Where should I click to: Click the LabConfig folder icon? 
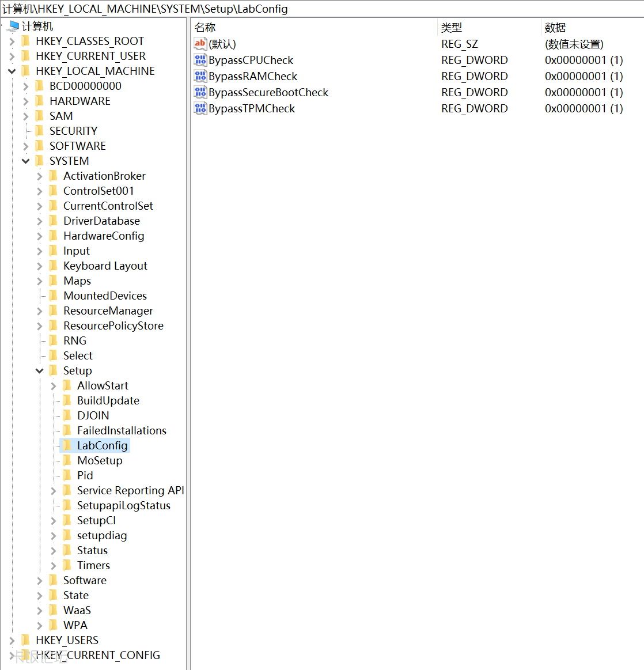pos(67,445)
